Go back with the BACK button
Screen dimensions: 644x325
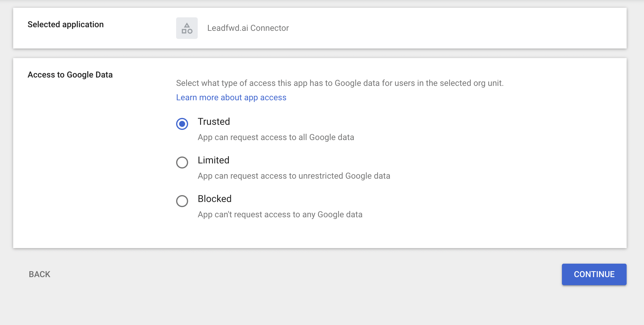click(40, 274)
